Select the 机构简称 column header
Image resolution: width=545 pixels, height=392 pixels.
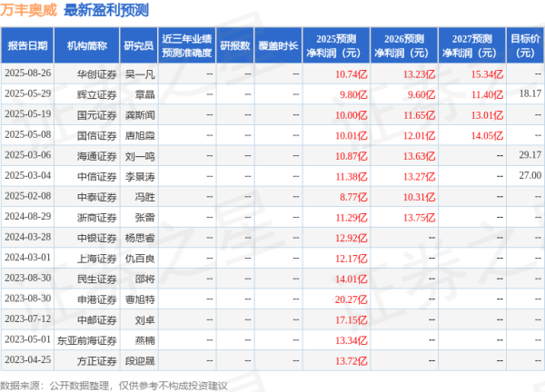coord(87,45)
